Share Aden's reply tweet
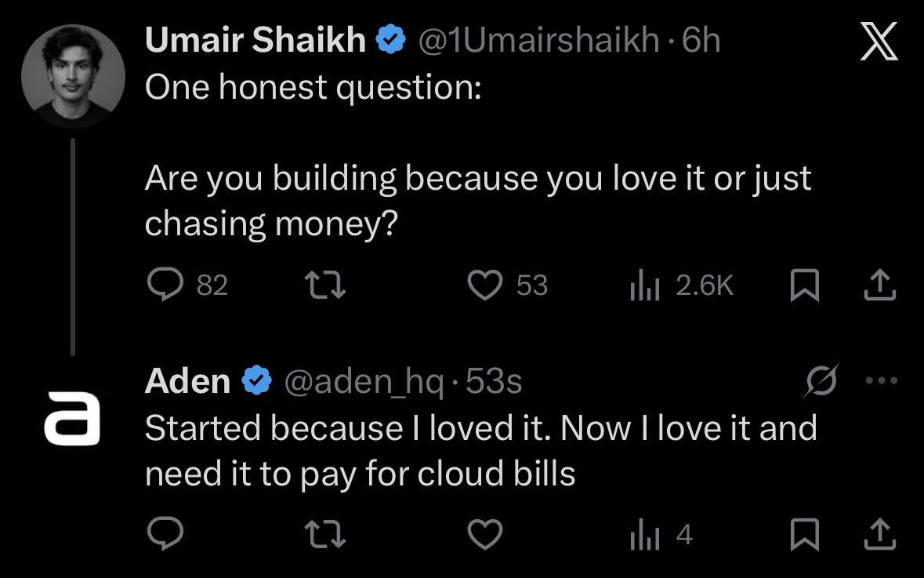 tap(879, 535)
